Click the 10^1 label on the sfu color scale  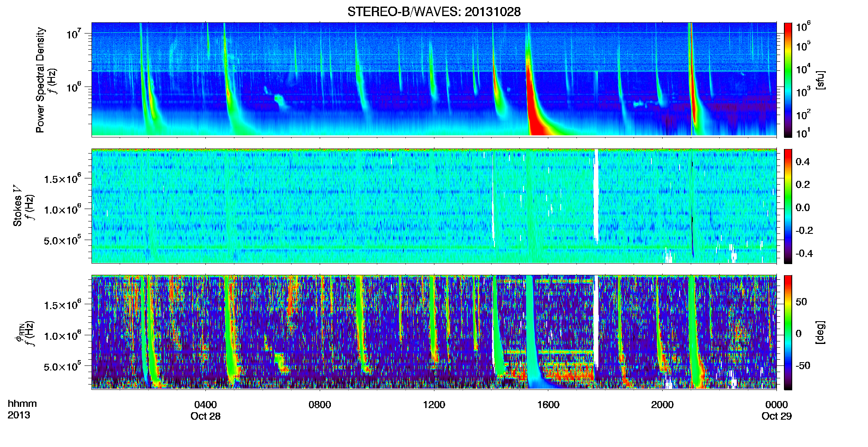tap(803, 133)
